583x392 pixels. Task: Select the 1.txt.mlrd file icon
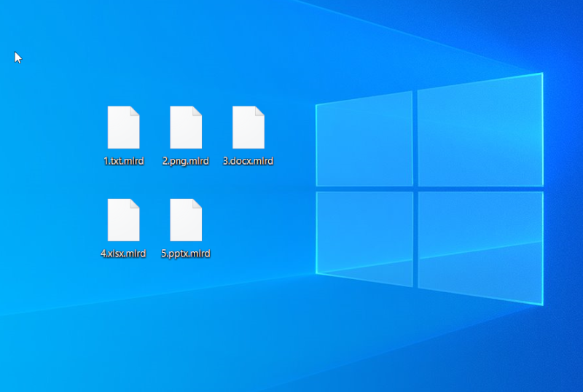tap(123, 128)
